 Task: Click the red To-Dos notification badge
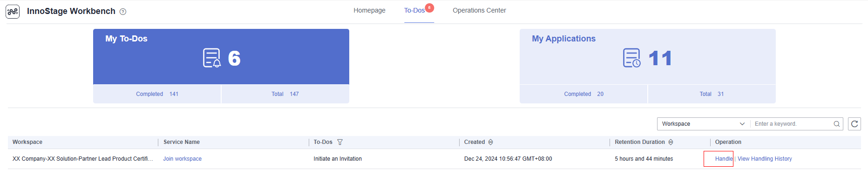(x=429, y=7)
